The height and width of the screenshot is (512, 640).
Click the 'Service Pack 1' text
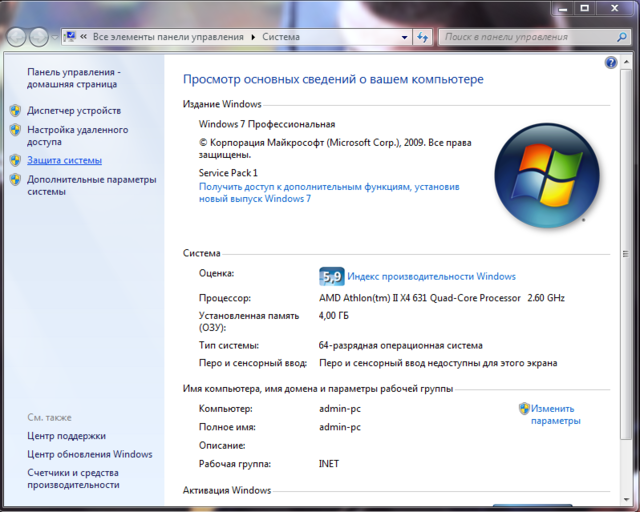(228, 173)
